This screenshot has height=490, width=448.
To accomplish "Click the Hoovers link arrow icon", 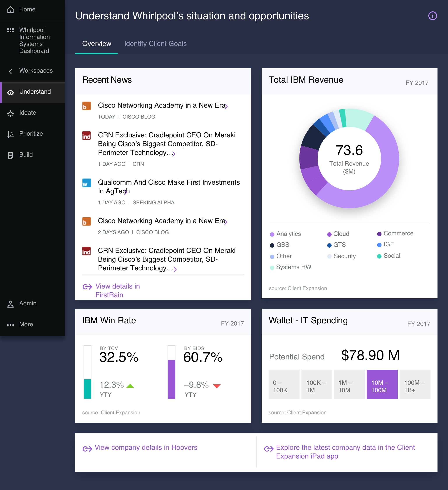I will pyautogui.click(x=87, y=448).
